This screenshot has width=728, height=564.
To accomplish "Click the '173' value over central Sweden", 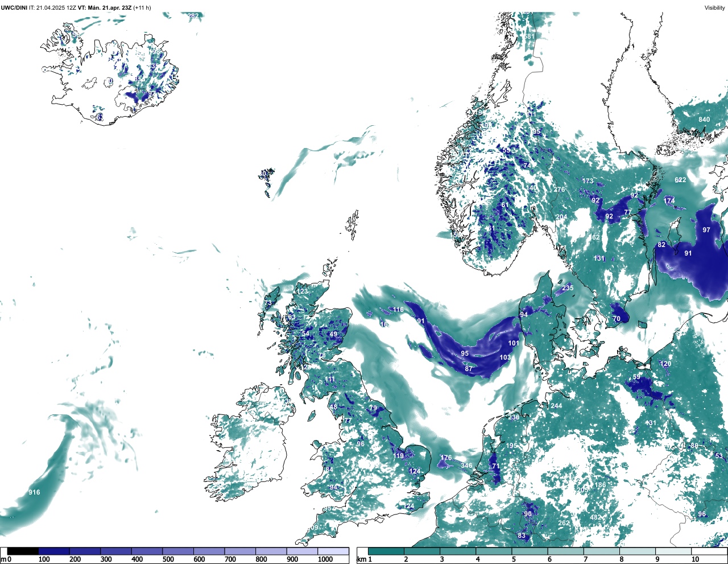I will click(588, 181).
